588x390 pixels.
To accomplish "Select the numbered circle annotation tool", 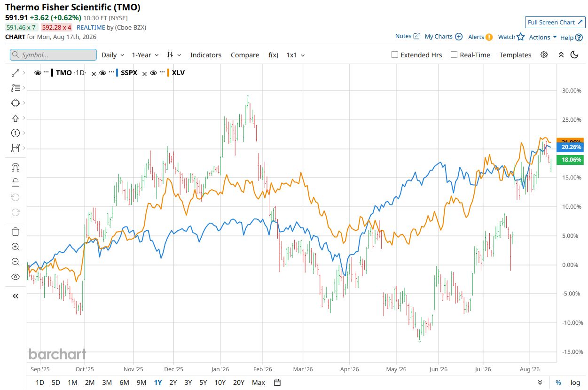I will [16, 133].
